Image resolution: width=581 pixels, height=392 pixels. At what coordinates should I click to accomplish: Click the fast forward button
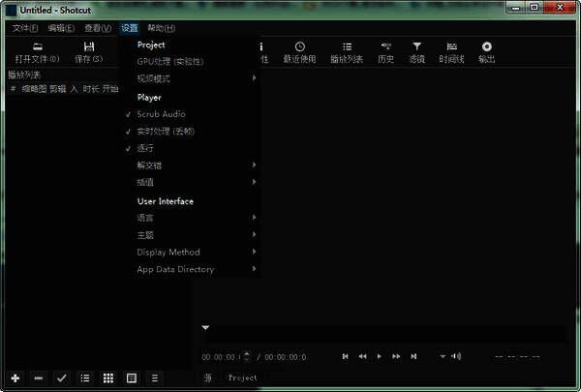[x=396, y=356]
